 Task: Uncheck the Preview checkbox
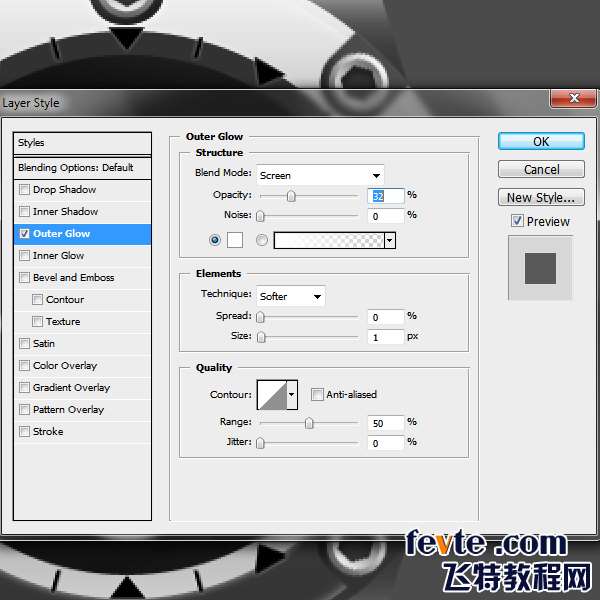pyautogui.click(x=517, y=221)
